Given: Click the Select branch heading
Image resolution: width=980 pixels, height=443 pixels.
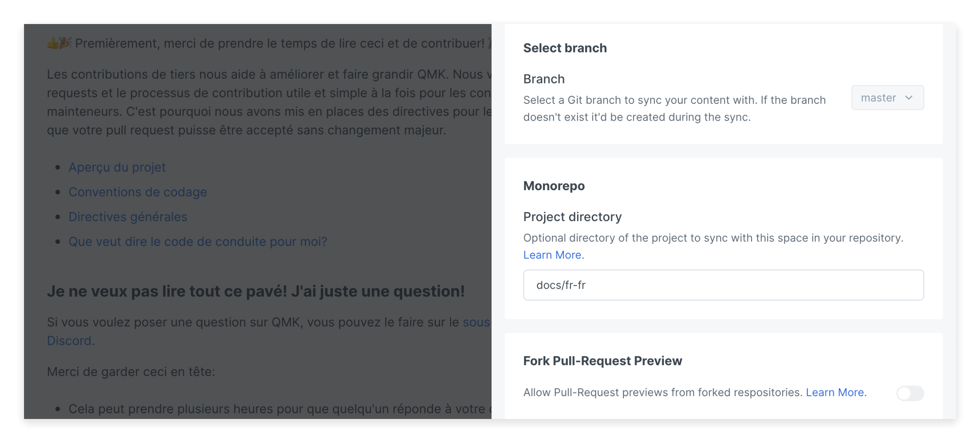Looking at the screenshot, I should [x=565, y=48].
